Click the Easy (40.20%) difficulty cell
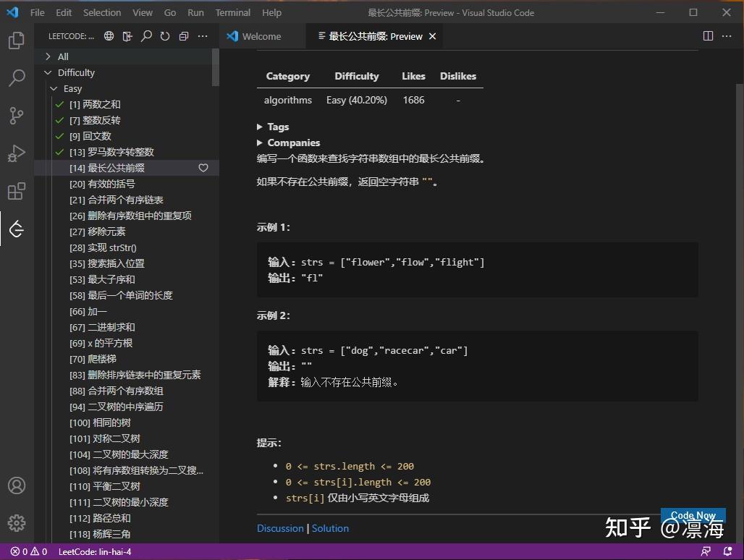The width and height of the screenshot is (744, 560). click(x=357, y=100)
